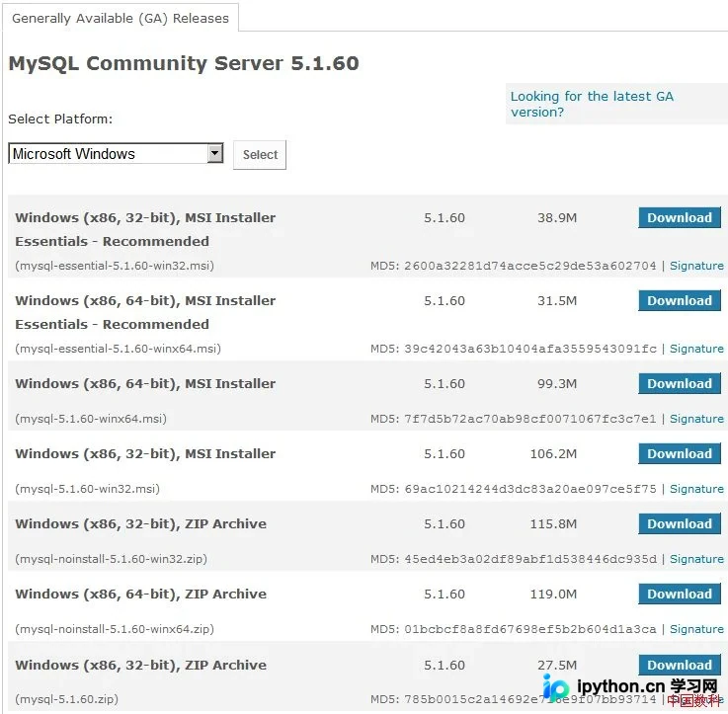The height and width of the screenshot is (714, 728).
Task: Open the Signature link for mysql-essential-5.1.60-winx64.msi
Action: click(696, 350)
